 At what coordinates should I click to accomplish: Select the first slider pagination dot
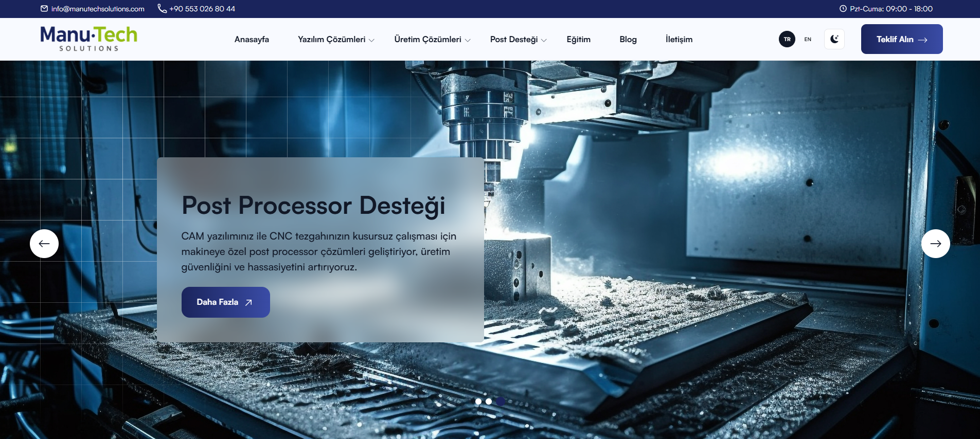(478, 401)
